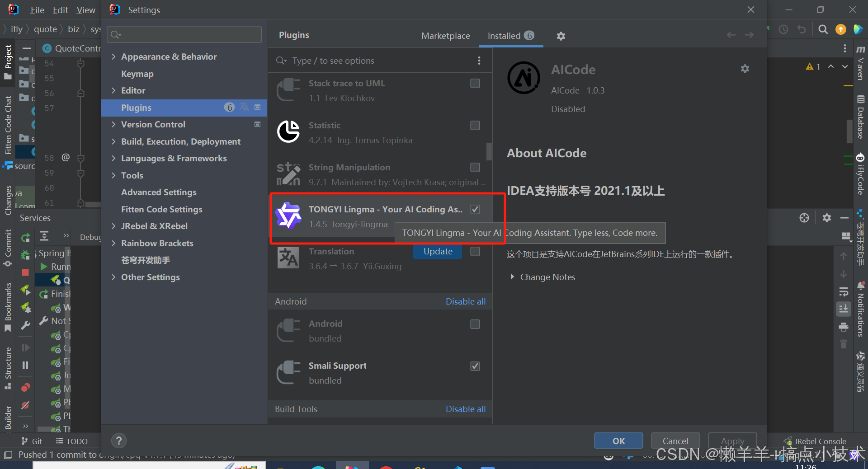
Task: Enable the Stack trace to UML plugin
Action: [475, 83]
